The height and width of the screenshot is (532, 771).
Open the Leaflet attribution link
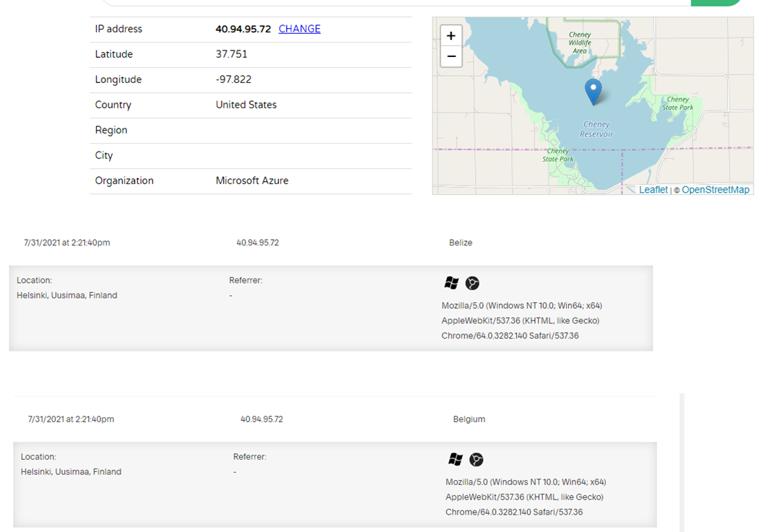[653, 190]
